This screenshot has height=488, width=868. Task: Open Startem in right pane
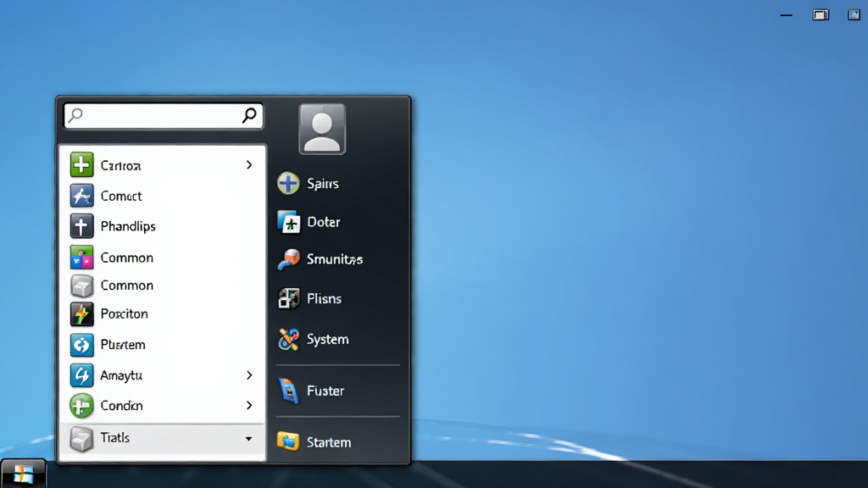(x=337, y=441)
